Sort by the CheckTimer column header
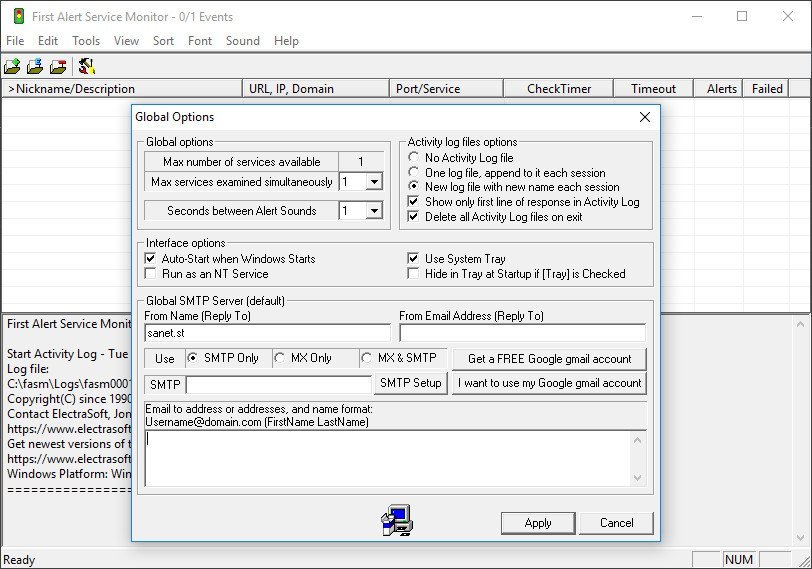This screenshot has width=812, height=569. [559, 89]
